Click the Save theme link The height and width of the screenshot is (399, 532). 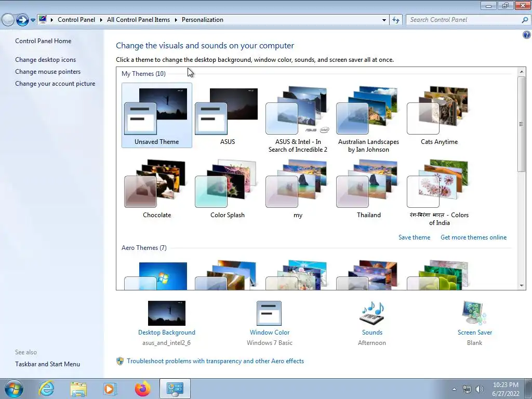(414, 237)
